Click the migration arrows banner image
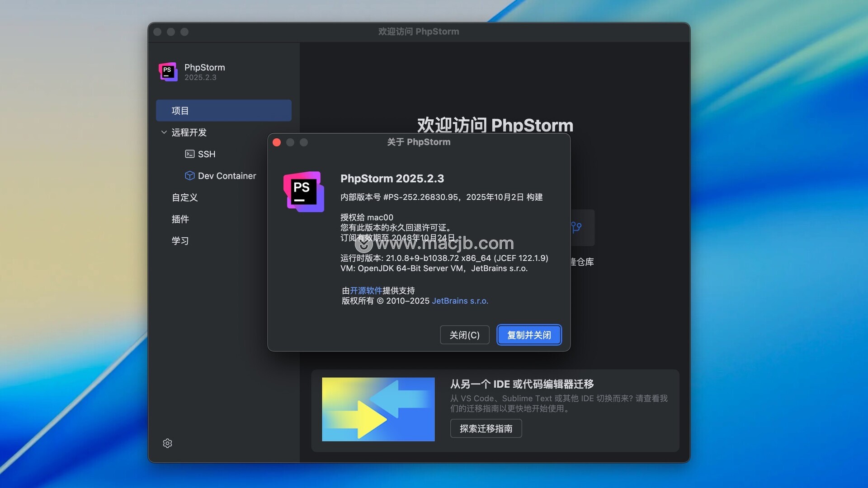The width and height of the screenshot is (868, 488). pos(378,409)
